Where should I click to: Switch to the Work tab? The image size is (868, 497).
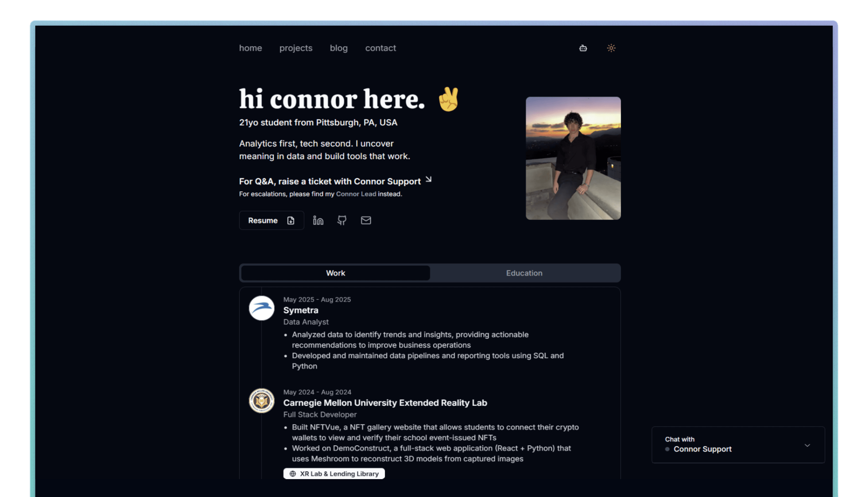(336, 273)
